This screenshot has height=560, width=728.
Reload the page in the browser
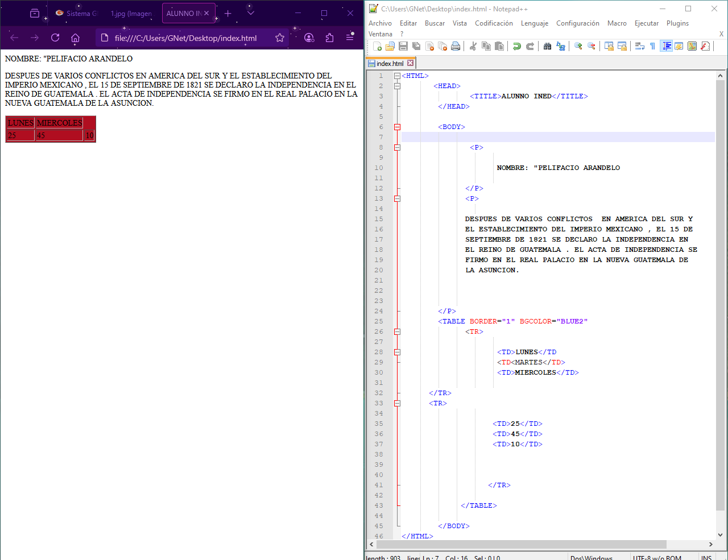coord(55,38)
